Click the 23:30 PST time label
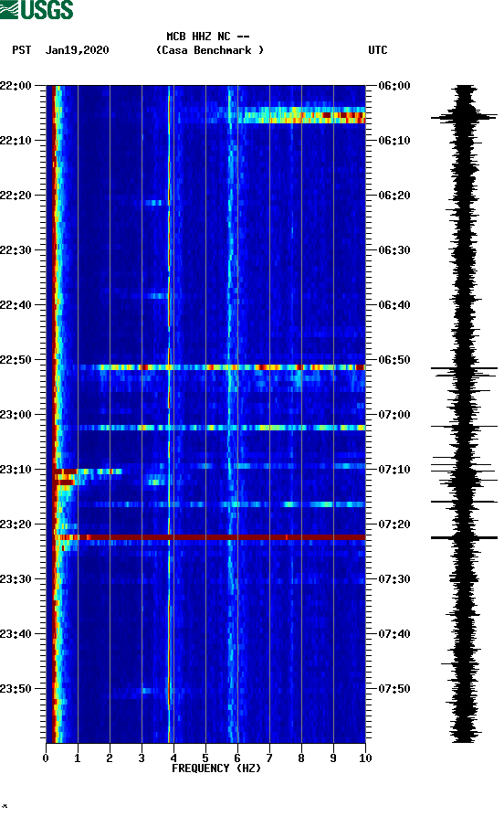 (x=16, y=579)
